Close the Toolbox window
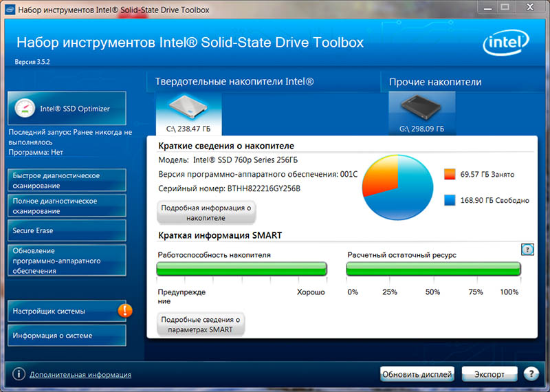The width and height of the screenshot is (550, 392). pyautogui.click(x=531, y=7)
